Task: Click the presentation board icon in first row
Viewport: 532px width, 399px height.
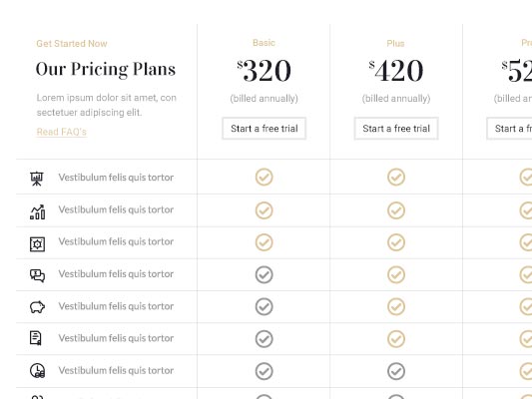Action: pos(37,179)
